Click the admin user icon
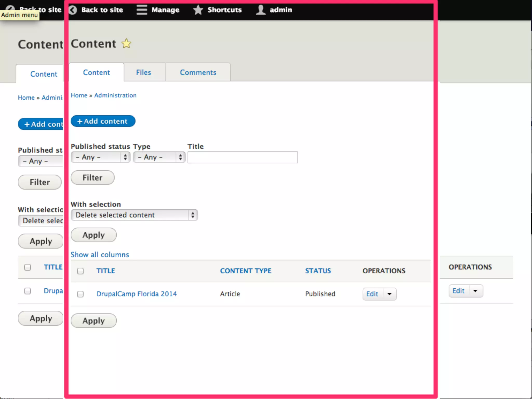The width and height of the screenshot is (532, 399). coord(261,10)
